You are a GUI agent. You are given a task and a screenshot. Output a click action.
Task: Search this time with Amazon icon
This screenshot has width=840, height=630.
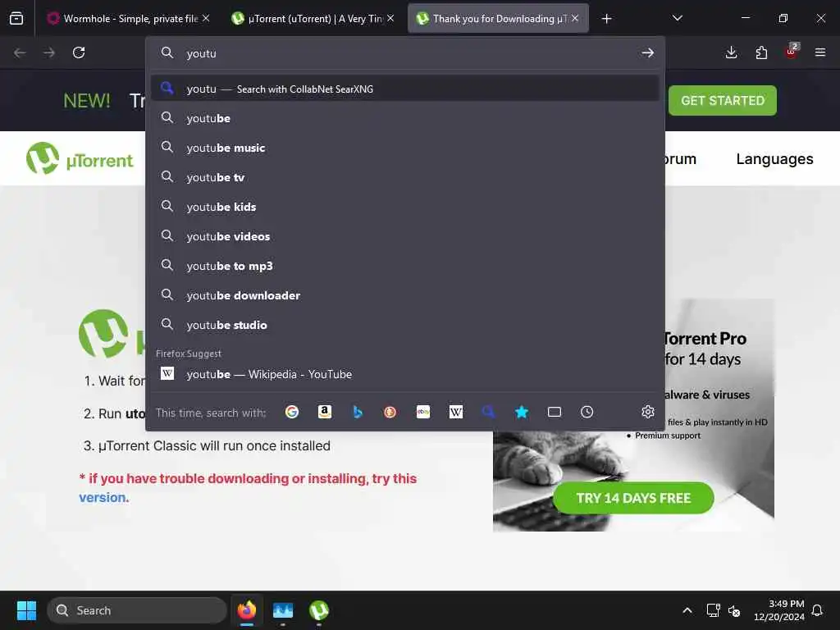pos(325,412)
